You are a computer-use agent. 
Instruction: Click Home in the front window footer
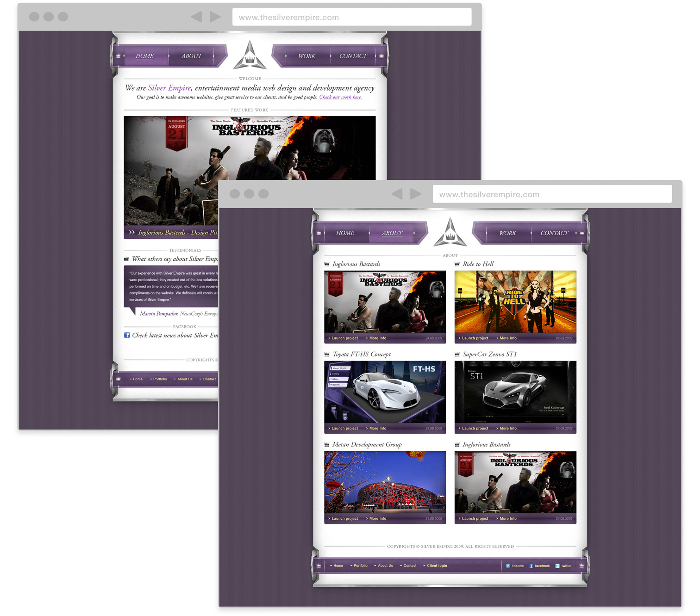pyautogui.click(x=338, y=566)
